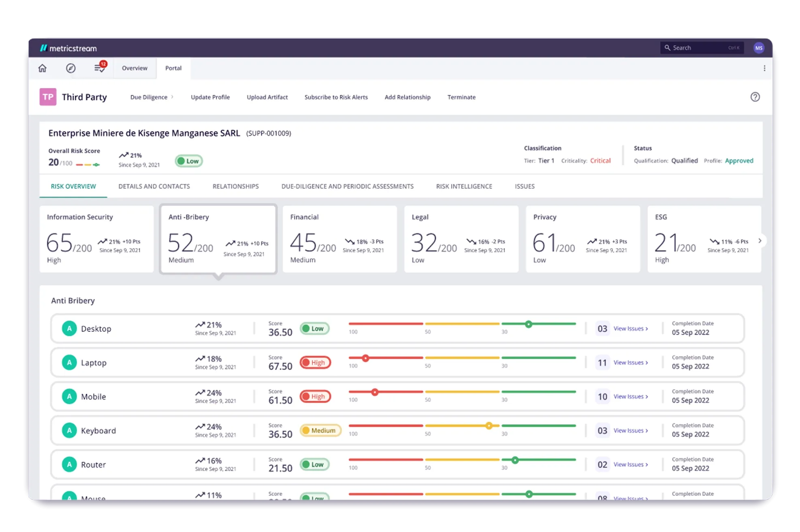This screenshot has width=800, height=532.
Task: Open the vertical three-dot menu
Action: tap(764, 68)
